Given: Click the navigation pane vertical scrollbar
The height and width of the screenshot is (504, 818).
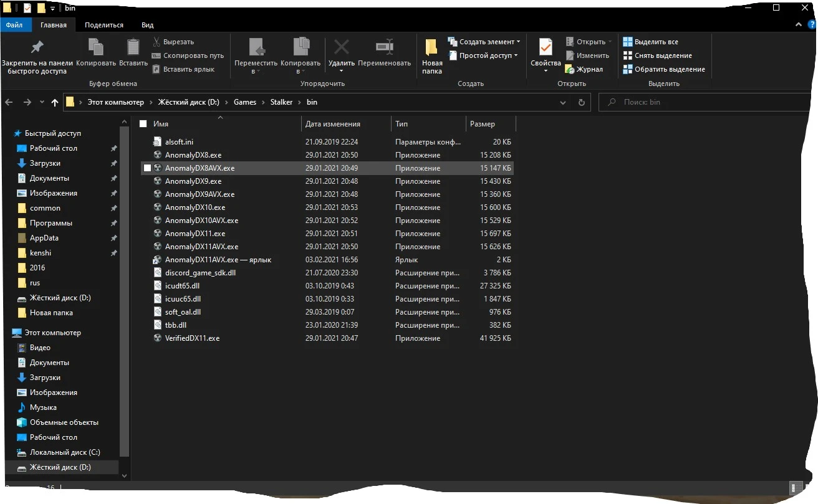Looking at the screenshot, I should click(125, 293).
